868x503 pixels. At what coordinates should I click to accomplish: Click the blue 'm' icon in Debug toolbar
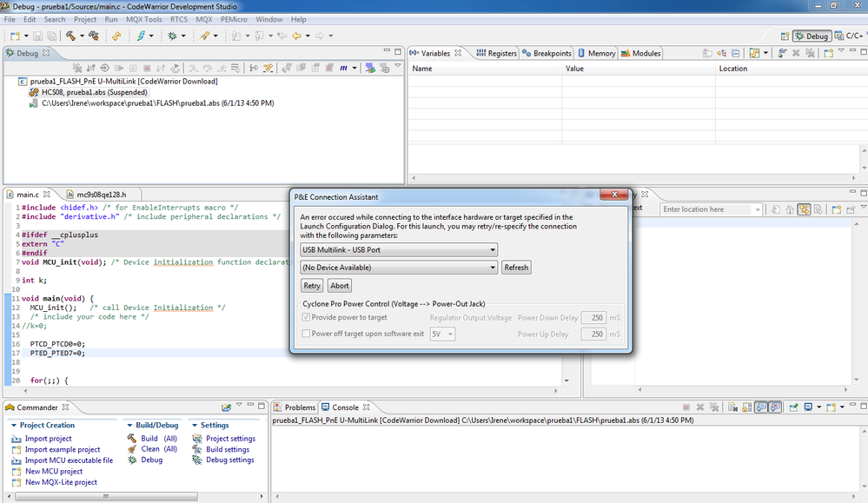pyautogui.click(x=344, y=68)
